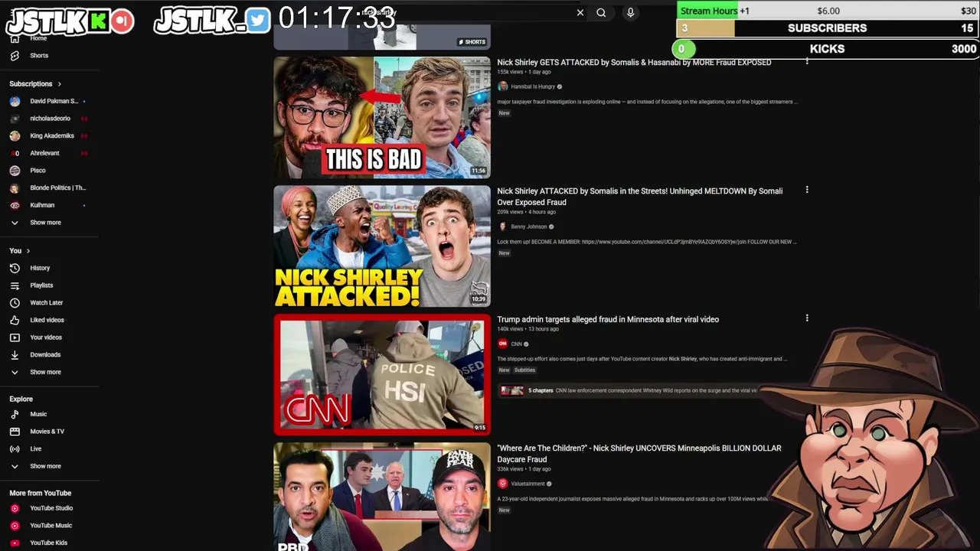The image size is (980, 551).
Task: Expand Show more under You section
Action: [45, 372]
